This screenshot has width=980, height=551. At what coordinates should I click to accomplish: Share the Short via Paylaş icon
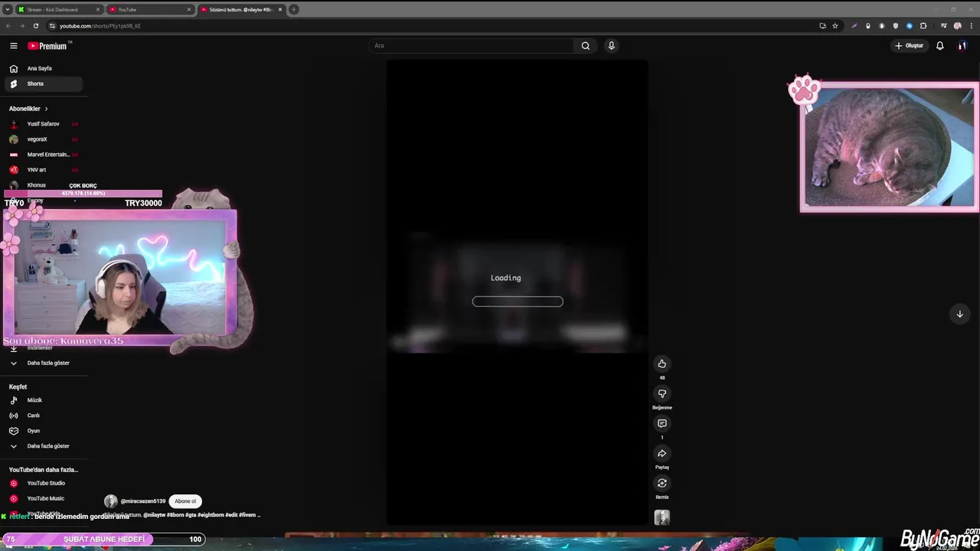662,453
